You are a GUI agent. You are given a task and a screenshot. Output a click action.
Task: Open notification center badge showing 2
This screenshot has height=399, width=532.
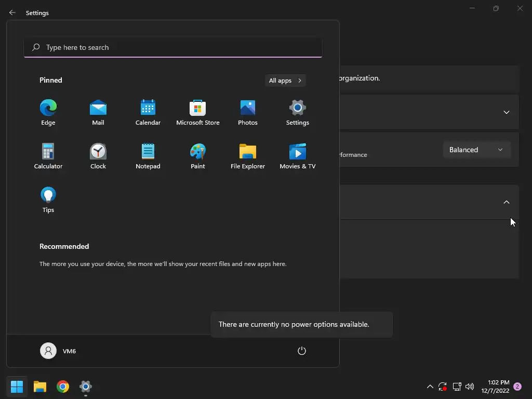coord(517,387)
